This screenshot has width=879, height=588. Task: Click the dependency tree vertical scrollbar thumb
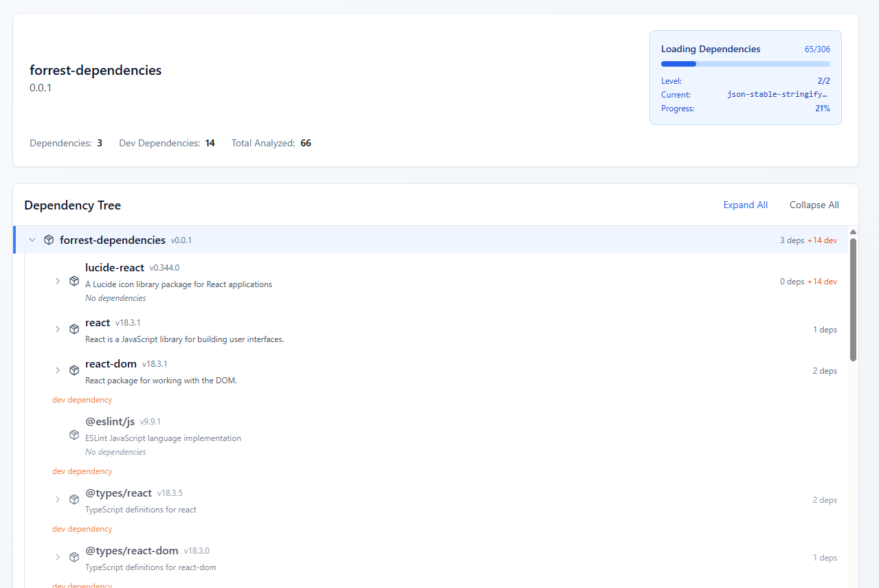853,299
